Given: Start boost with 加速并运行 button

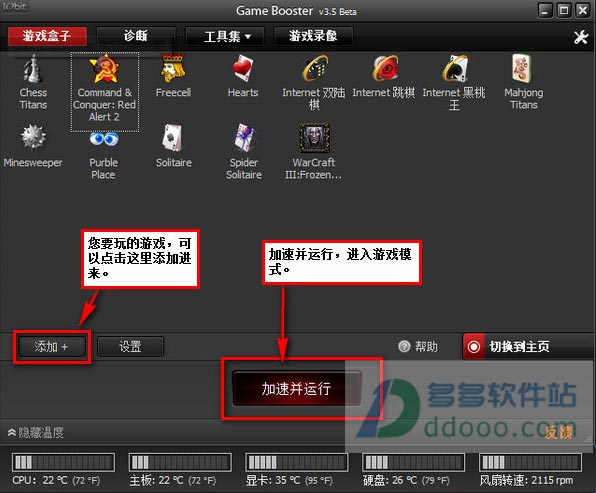Looking at the screenshot, I should click(x=296, y=388).
